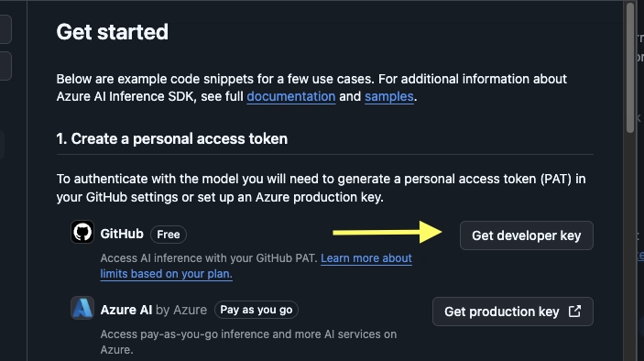Screen dimensions: 644x361
Task: Click the GitHub provider name label
Action: pos(122,234)
